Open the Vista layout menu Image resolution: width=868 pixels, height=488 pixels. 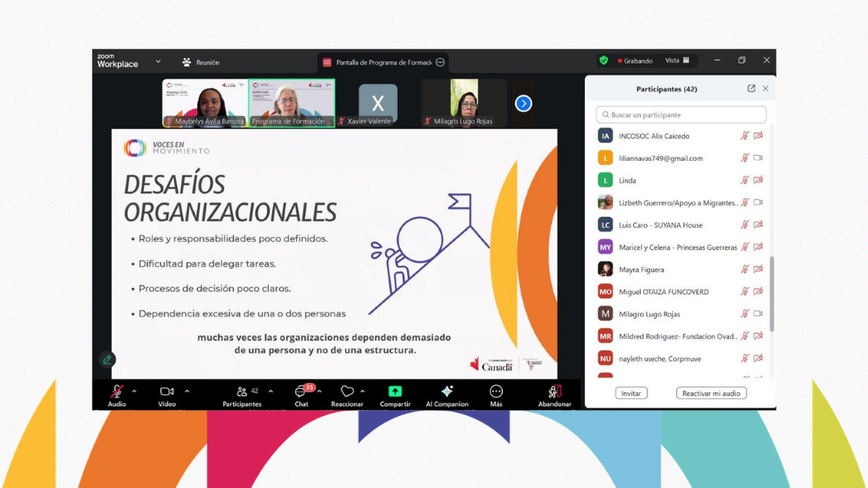(676, 61)
